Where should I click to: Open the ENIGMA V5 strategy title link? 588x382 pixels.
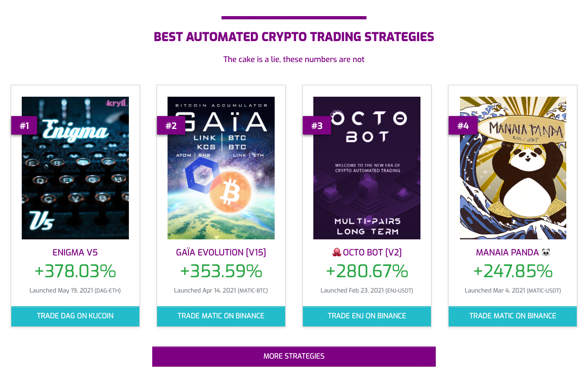coord(75,252)
